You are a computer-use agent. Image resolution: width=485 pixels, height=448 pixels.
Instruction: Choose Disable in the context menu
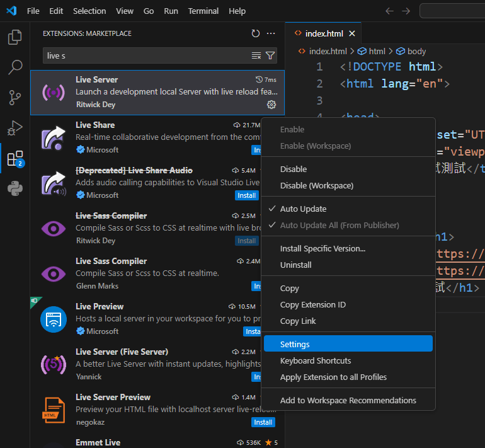click(348, 169)
